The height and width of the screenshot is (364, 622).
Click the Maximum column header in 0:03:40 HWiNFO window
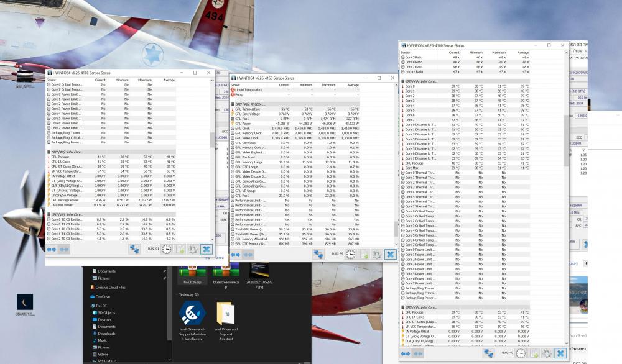click(499, 52)
